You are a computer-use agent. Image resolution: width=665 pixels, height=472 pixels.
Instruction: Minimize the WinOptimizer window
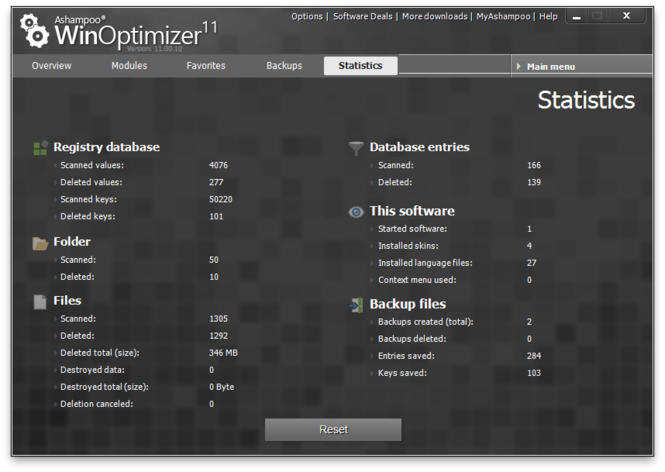click(576, 17)
